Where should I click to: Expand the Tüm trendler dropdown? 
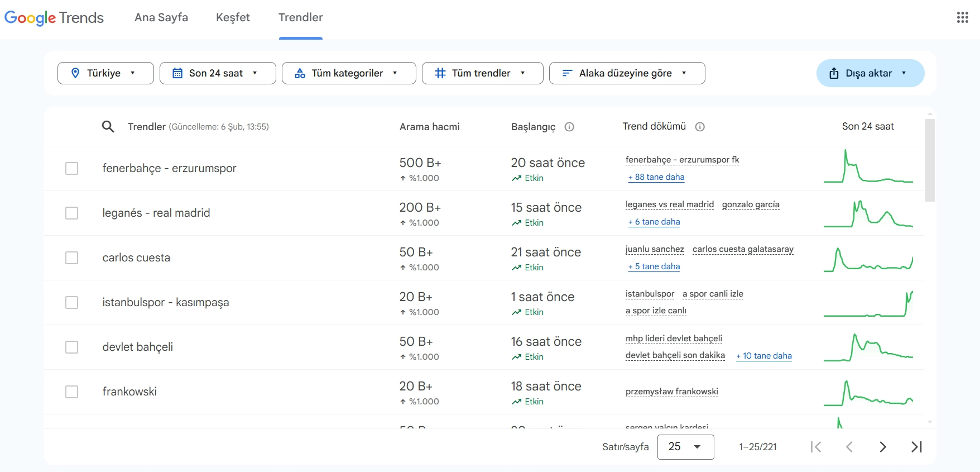(483, 73)
